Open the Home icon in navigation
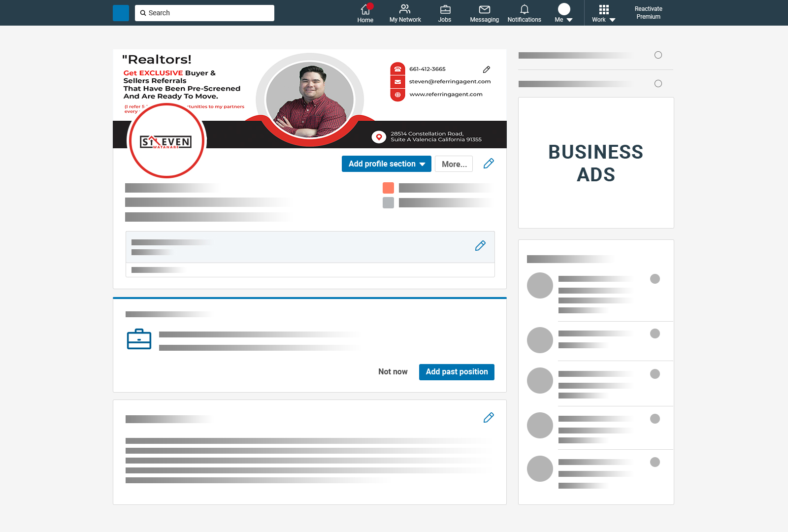The width and height of the screenshot is (788, 532). [x=365, y=9]
